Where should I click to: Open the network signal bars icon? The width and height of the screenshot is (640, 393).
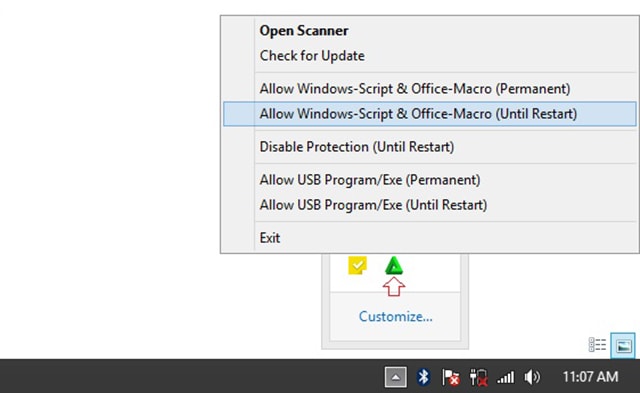point(505,377)
